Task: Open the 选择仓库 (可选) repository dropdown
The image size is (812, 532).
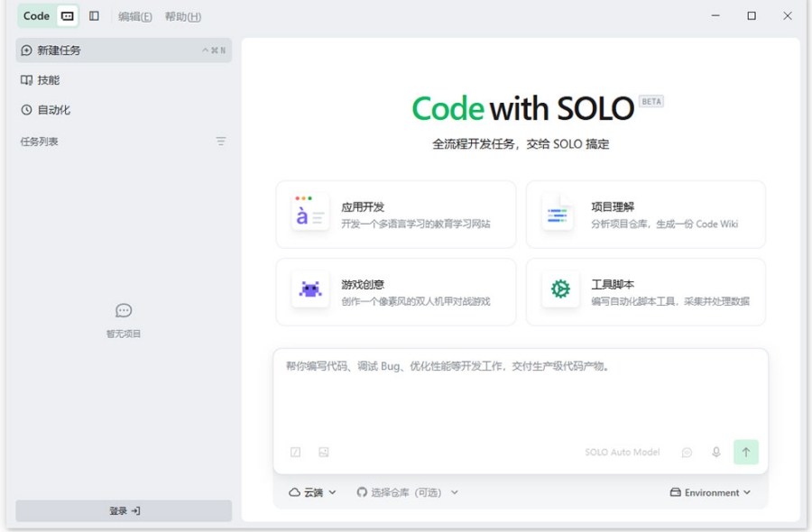Action: [408, 492]
